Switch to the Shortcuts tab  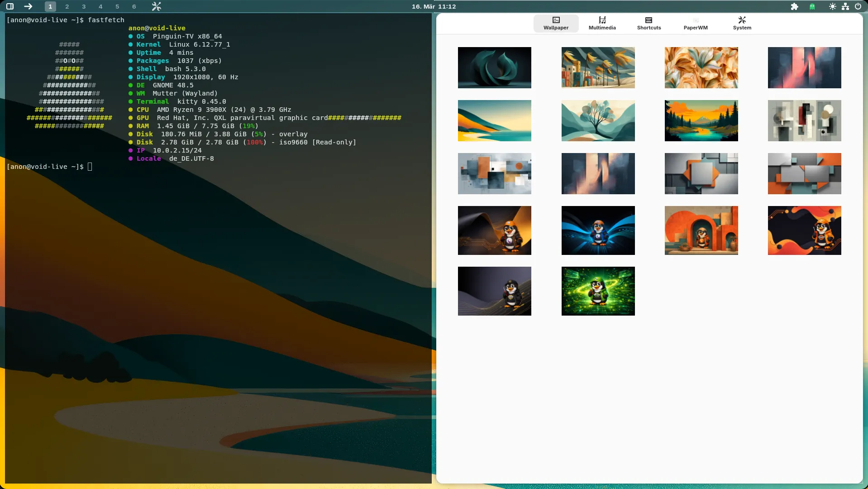point(649,23)
